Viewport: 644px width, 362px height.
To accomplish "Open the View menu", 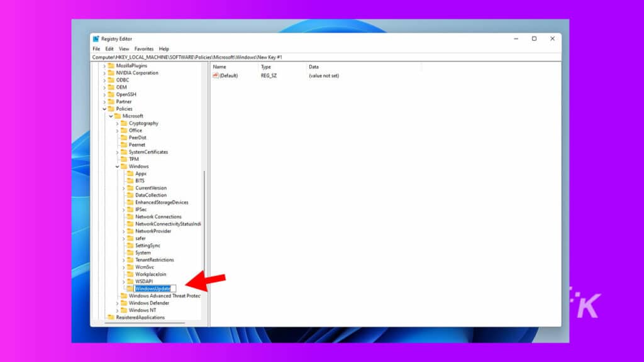I will coord(124,49).
